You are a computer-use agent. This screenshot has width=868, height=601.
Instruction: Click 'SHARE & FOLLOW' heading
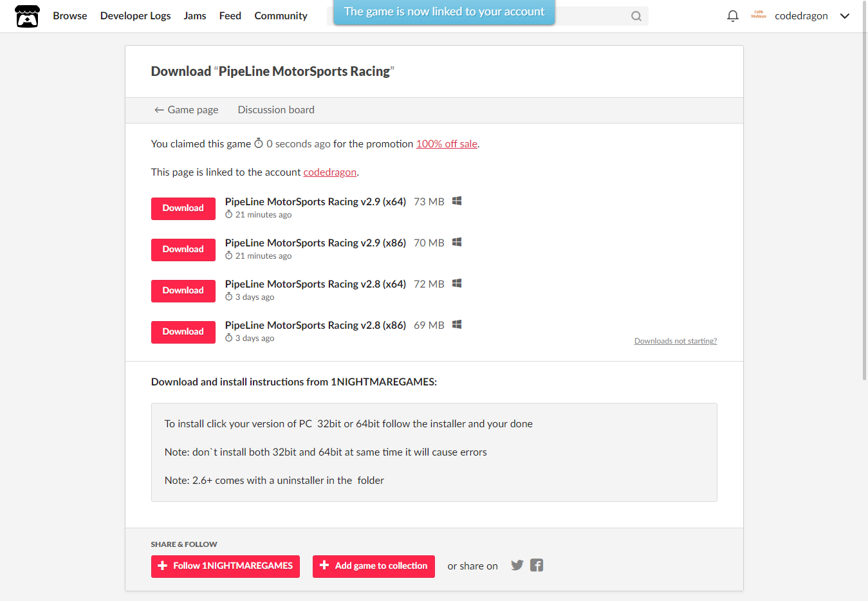point(184,544)
